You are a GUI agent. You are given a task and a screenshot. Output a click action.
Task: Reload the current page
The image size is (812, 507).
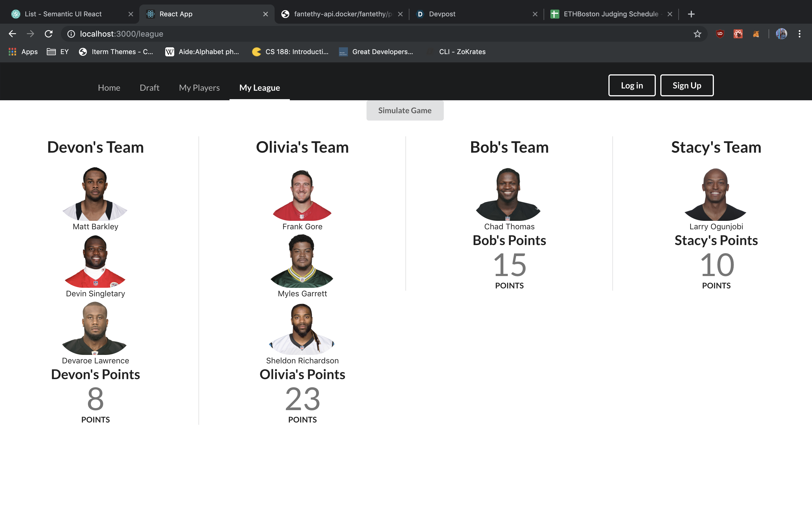tap(49, 34)
